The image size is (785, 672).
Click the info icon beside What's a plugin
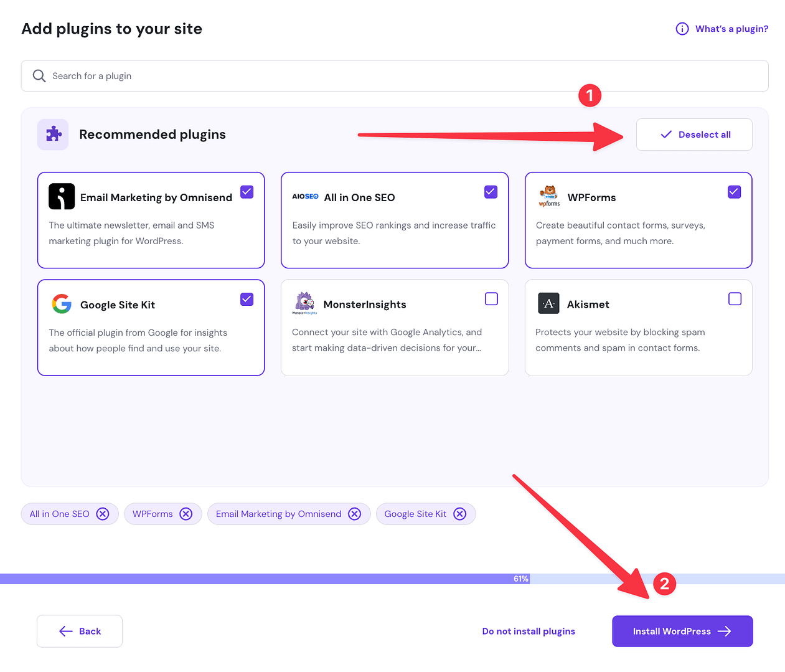click(682, 28)
